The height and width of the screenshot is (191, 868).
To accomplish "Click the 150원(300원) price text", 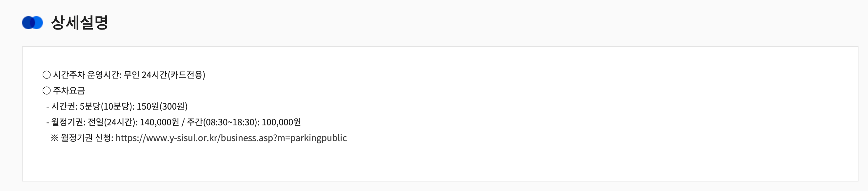I will point(162,106).
